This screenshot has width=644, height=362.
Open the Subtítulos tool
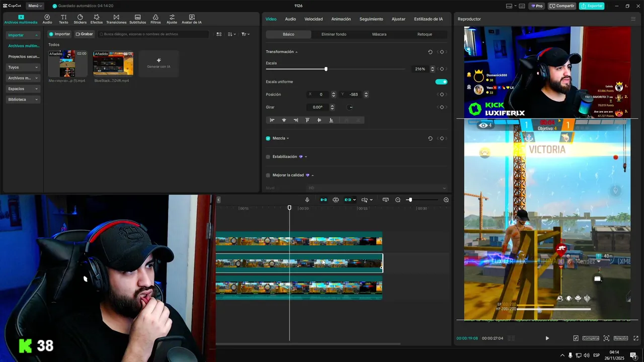(x=138, y=19)
